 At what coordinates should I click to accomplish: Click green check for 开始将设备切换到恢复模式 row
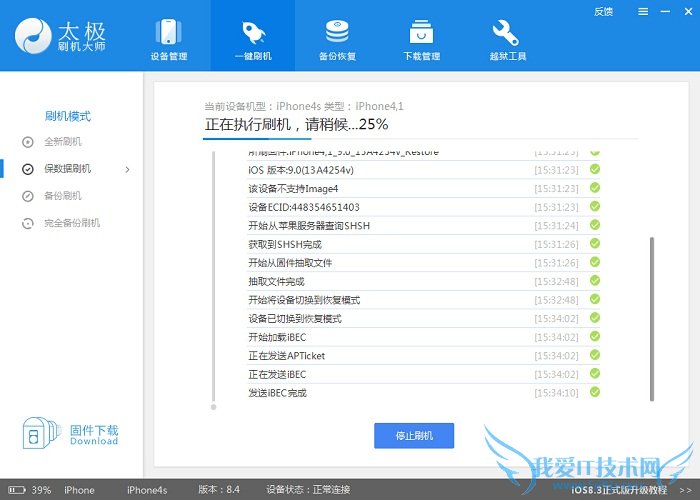tap(595, 299)
